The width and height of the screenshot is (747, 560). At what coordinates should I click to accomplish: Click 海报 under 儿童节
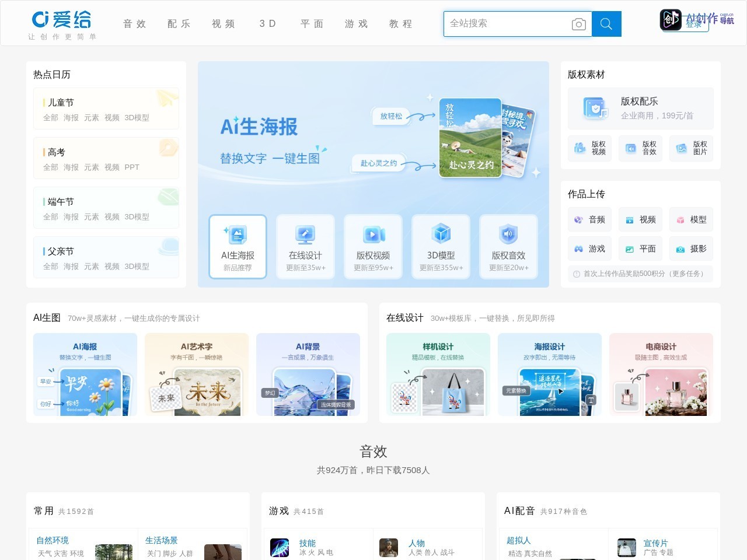[x=71, y=118]
